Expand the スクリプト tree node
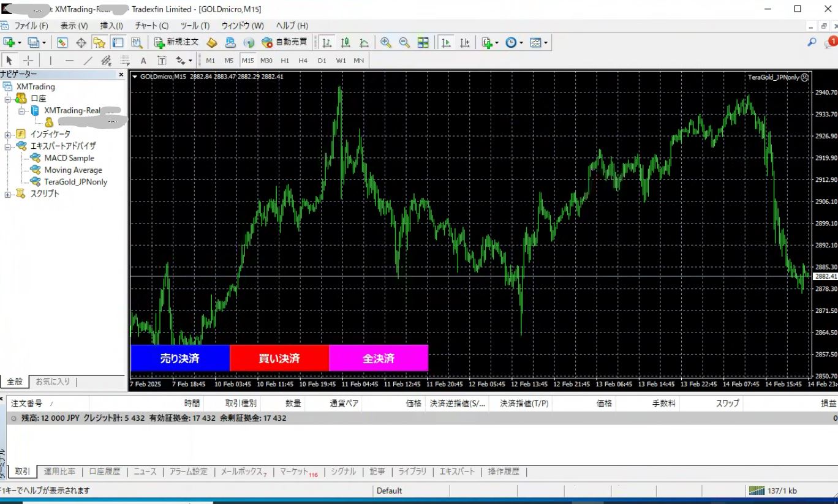 click(7, 194)
